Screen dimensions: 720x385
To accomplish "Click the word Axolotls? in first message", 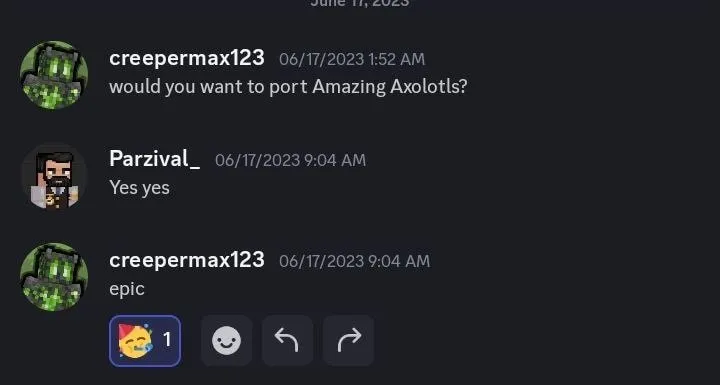I will click(428, 86).
